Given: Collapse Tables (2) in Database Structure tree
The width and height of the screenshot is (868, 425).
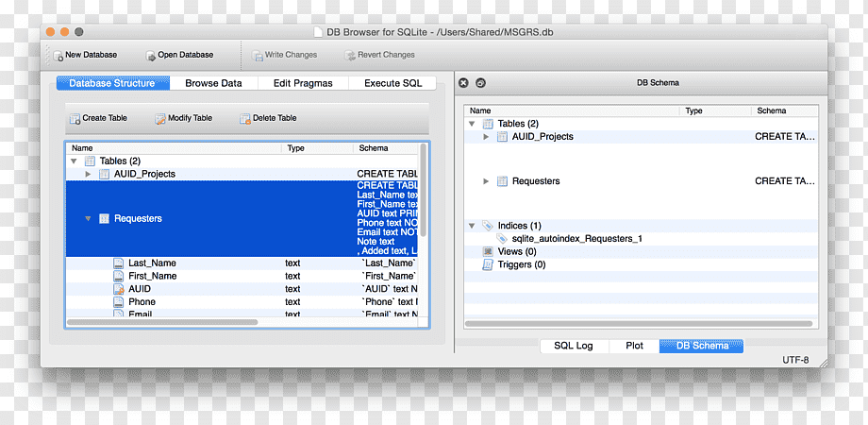Looking at the screenshot, I should (74, 161).
